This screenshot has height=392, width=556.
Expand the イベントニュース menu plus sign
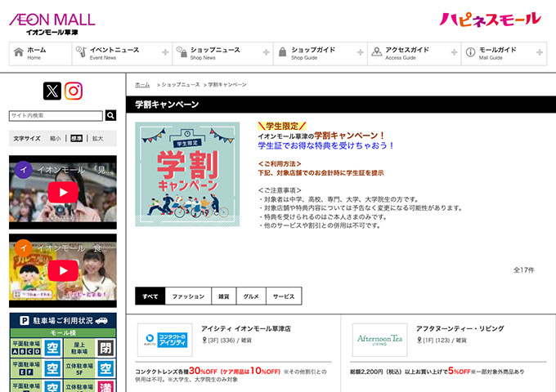(166, 53)
